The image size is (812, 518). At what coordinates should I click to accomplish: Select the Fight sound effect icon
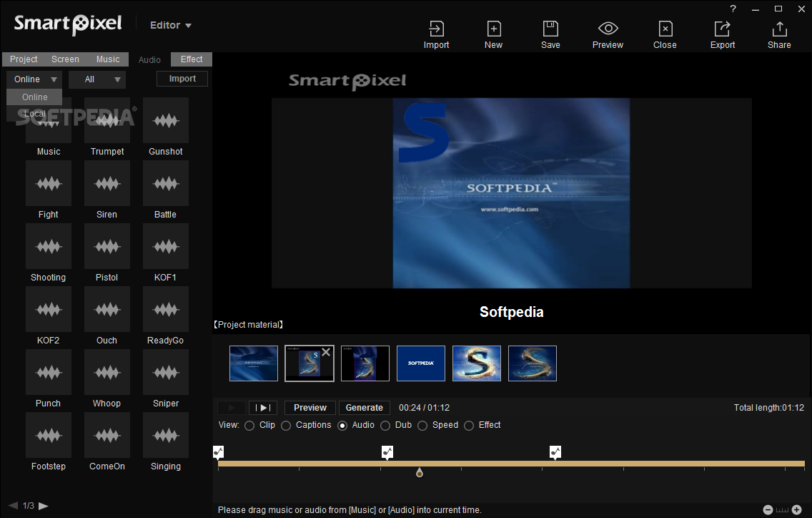49,183
